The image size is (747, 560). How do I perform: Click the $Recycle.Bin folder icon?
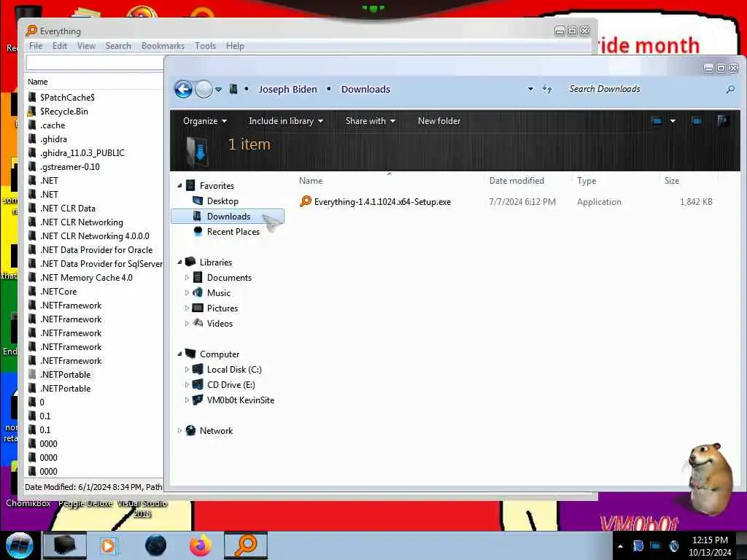click(x=31, y=112)
